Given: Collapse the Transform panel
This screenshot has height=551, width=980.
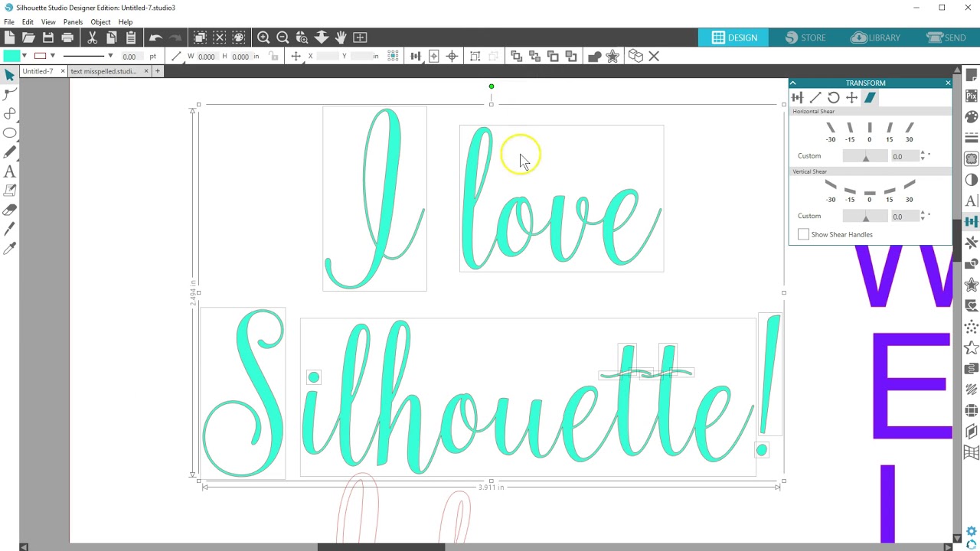Looking at the screenshot, I should pos(793,83).
